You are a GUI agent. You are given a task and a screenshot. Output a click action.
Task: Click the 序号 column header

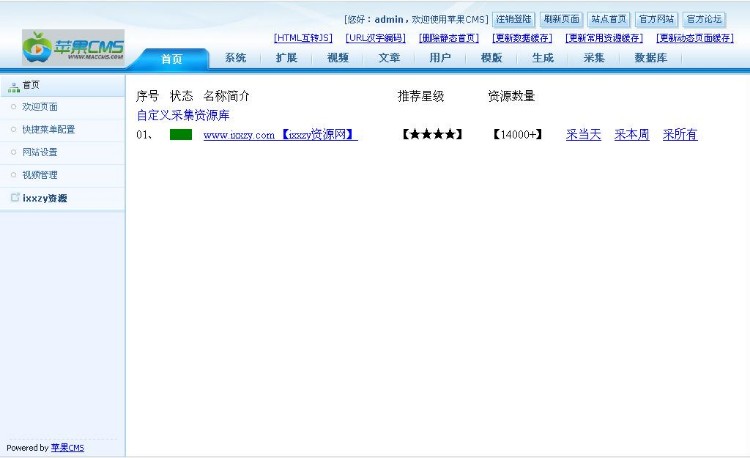click(x=147, y=96)
